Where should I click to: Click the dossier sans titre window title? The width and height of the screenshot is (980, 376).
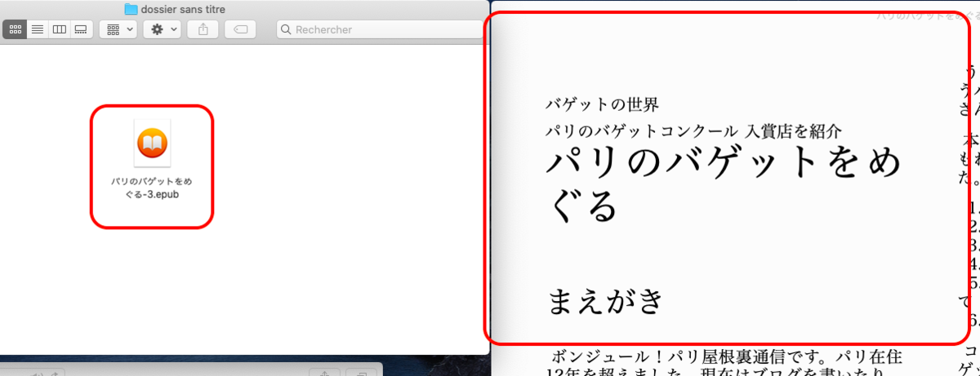pyautogui.click(x=184, y=9)
